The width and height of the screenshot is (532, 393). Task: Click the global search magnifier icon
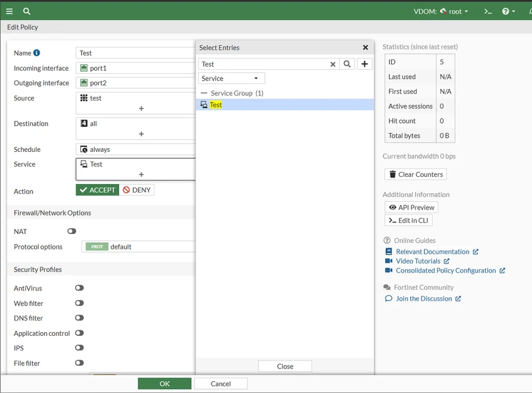coord(26,11)
